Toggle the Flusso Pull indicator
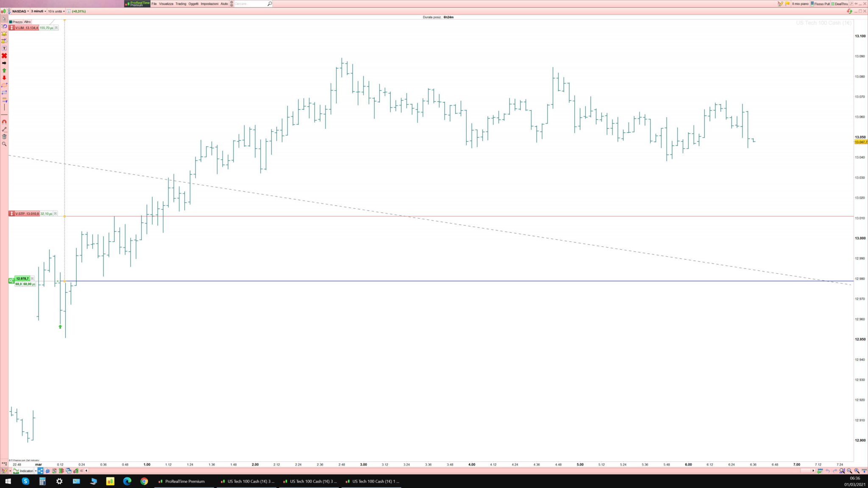The width and height of the screenshot is (868, 488). coord(820,4)
